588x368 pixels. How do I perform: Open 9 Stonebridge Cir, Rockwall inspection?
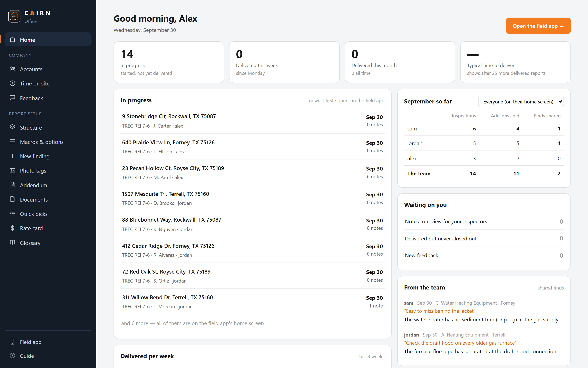(x=252, y=121)
